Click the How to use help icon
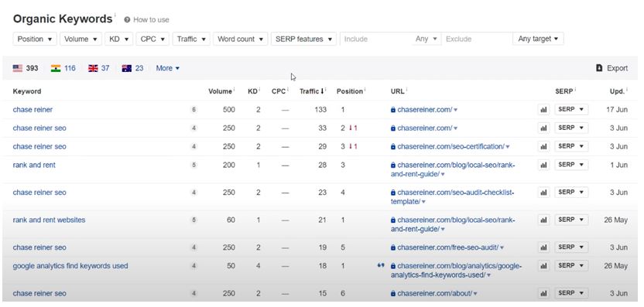The width and height of the screenshot is (644, 307). 127,19
